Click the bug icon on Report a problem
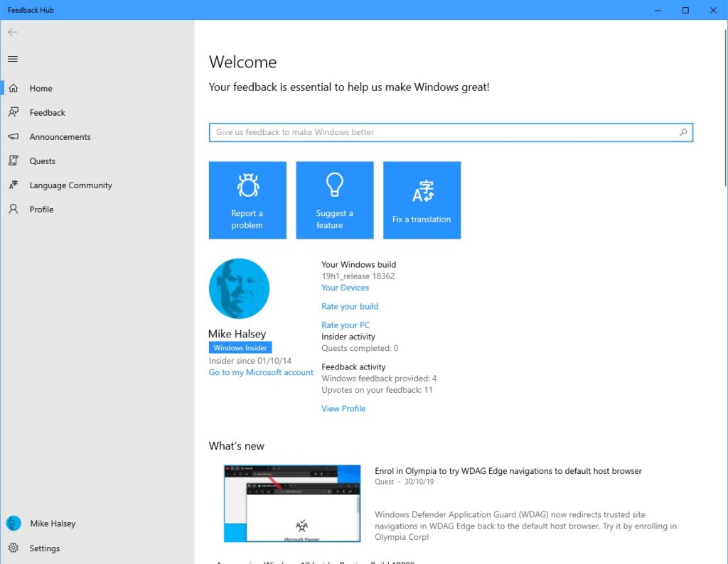 [x=248, y=185]
